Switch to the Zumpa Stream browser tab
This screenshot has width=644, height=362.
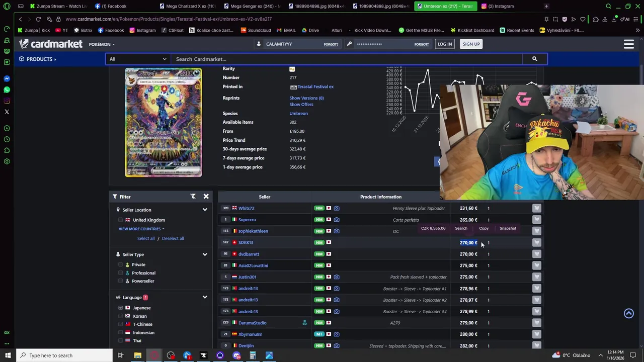pos(58,6)
